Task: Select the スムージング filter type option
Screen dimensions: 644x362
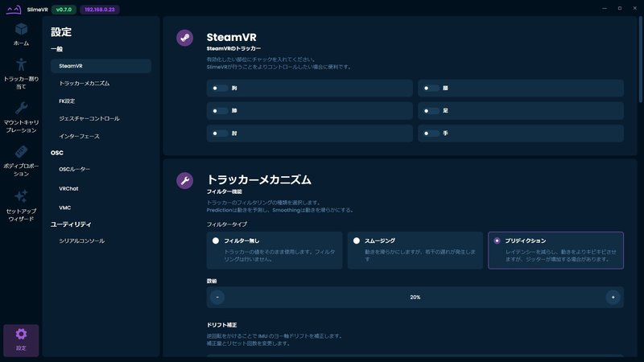Action: (x=415, y=250)
